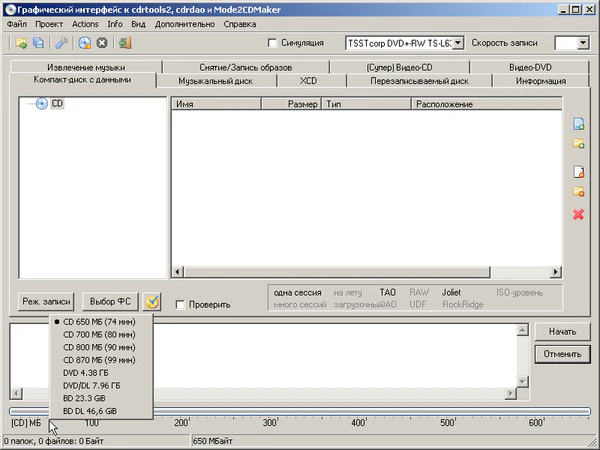The width and height of the screenshot is (600, 450).
Task: Enable the Симуляция checkbox
Action: [x=273, y=44]
